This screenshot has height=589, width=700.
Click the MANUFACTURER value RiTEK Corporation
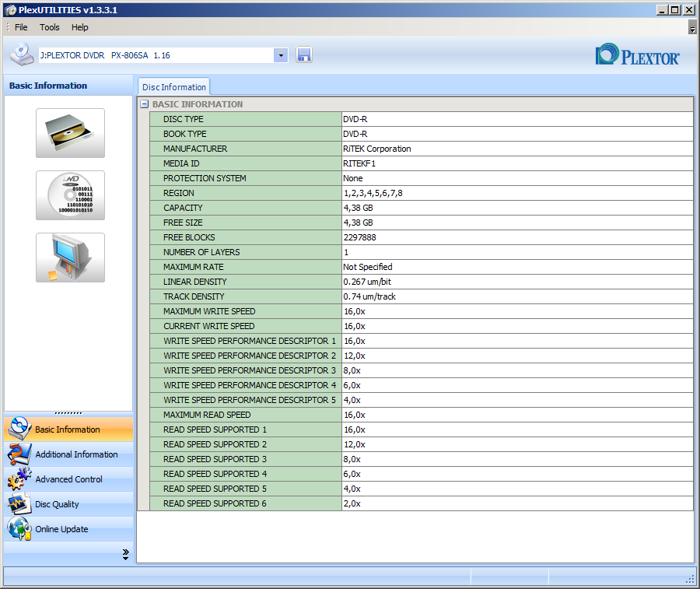pos(376,149)
